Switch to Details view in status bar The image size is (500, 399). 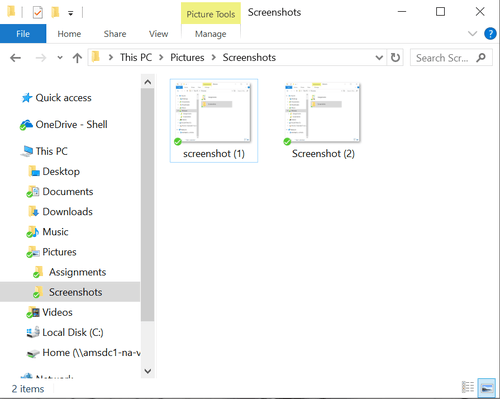pos(468,387)
